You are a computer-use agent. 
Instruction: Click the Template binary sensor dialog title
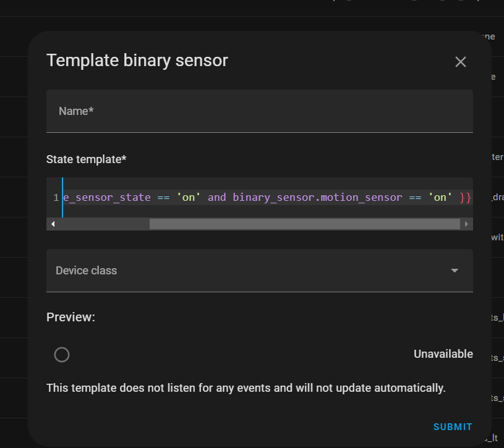(x=137, y=61)
